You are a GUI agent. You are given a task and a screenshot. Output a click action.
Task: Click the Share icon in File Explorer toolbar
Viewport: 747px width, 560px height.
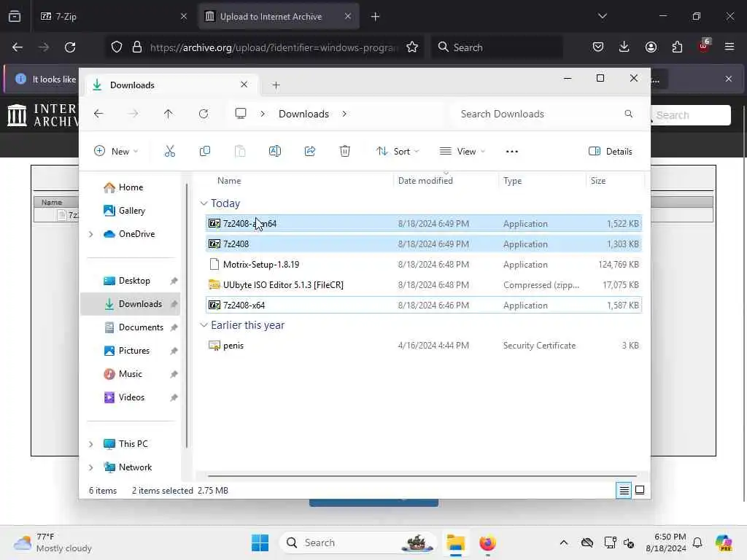click(309, 152)
